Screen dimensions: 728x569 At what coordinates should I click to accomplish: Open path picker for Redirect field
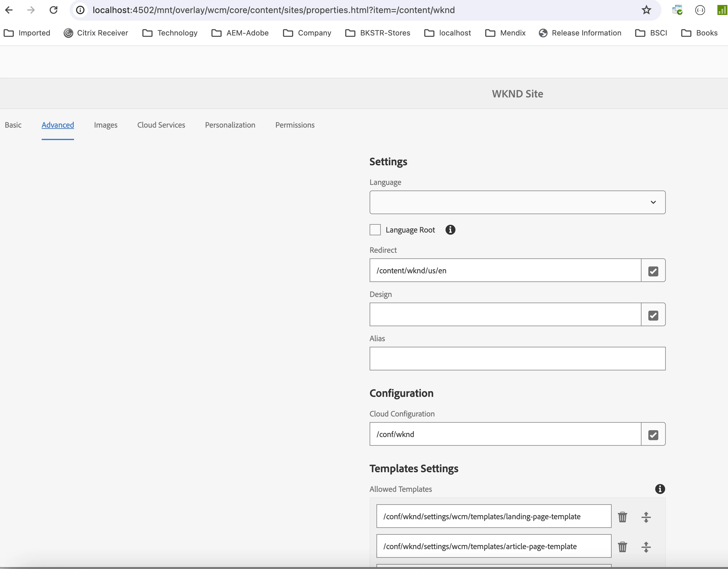tap(653, 270)
